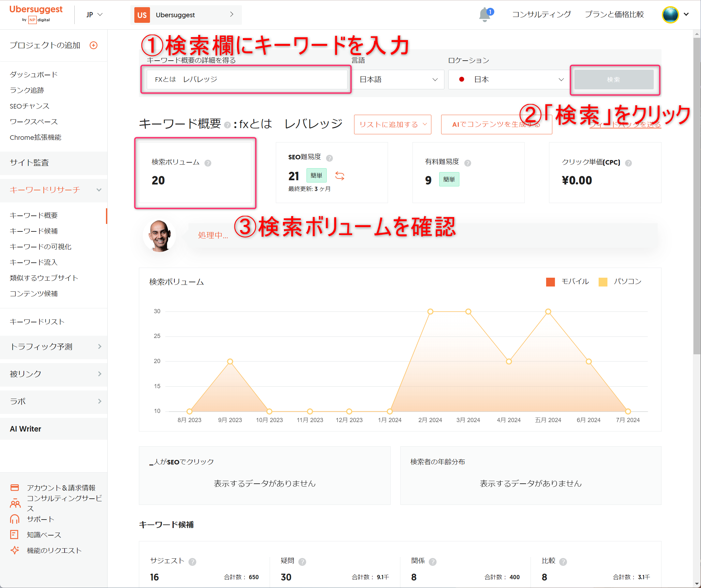This screenshot has width=701, height=588.
Task: Click help icon next to 疑問
Action: pos(302,562)
